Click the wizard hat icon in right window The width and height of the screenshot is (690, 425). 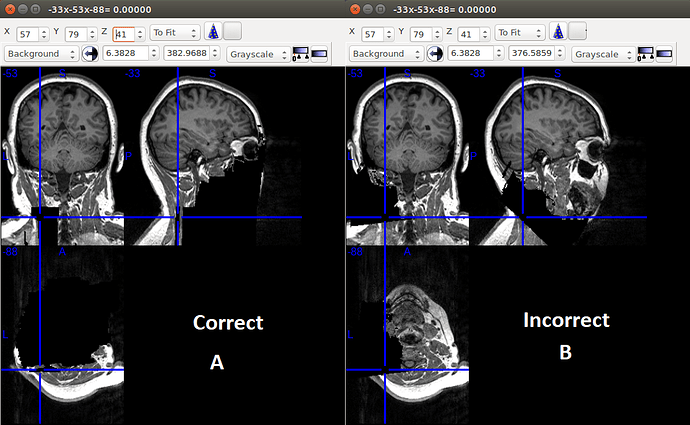[558, 32]
